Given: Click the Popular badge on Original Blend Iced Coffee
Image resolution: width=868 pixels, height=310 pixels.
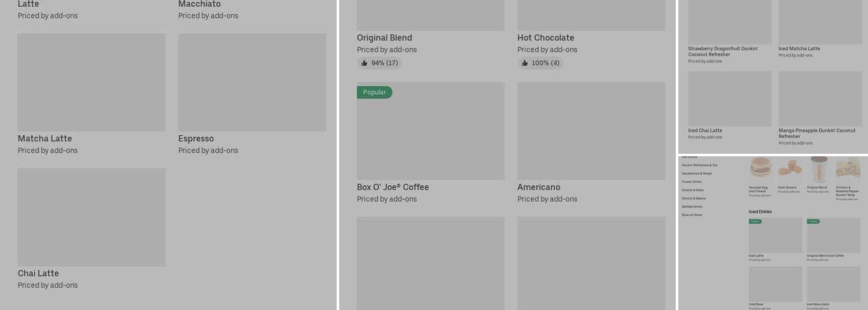Looking at the screenshot, I should (x=813, y=221).
